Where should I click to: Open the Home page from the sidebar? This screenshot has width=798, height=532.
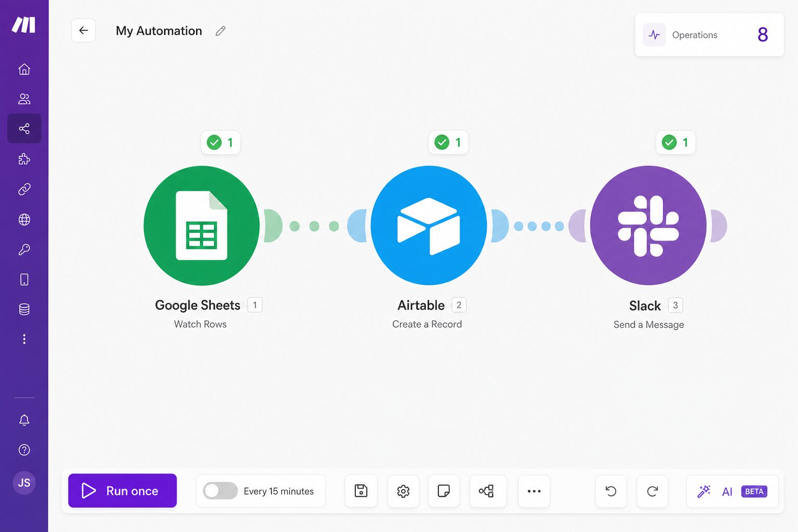click(x=24, y=69)
